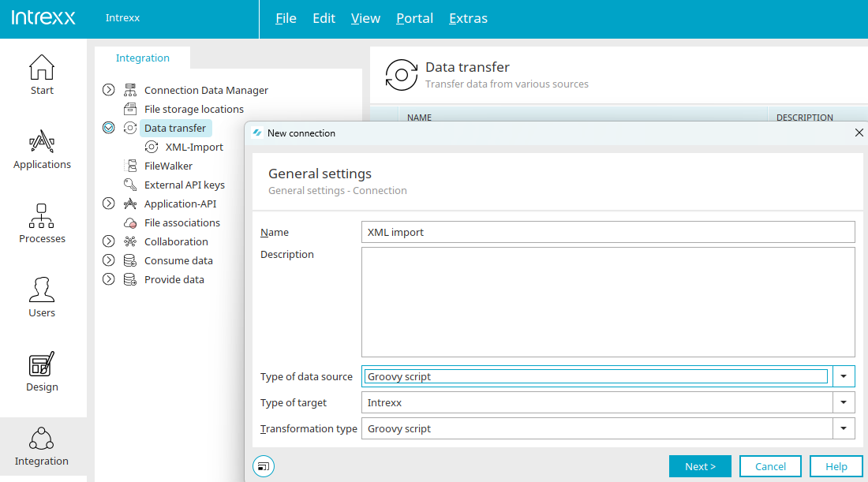Open the Start module

pos(42,75)
